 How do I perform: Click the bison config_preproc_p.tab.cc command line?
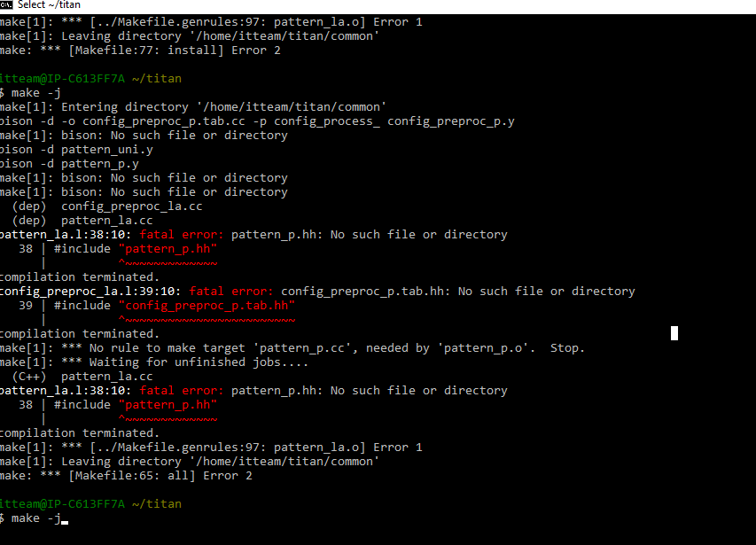tap(257, 121)
